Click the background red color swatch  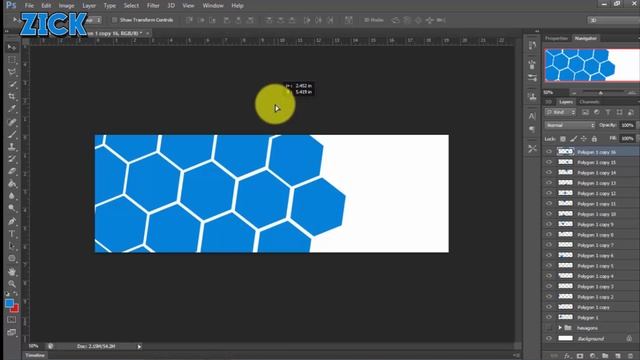[16, 309]
